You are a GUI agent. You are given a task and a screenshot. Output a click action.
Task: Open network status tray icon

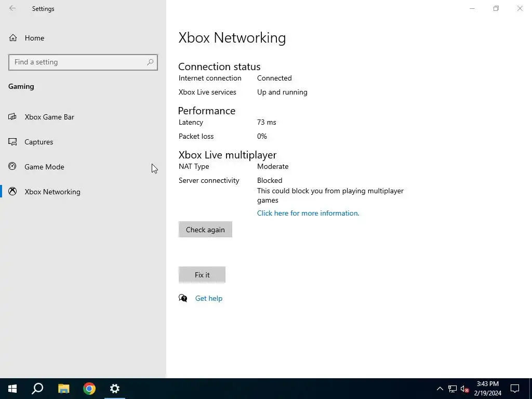[453, 389]
